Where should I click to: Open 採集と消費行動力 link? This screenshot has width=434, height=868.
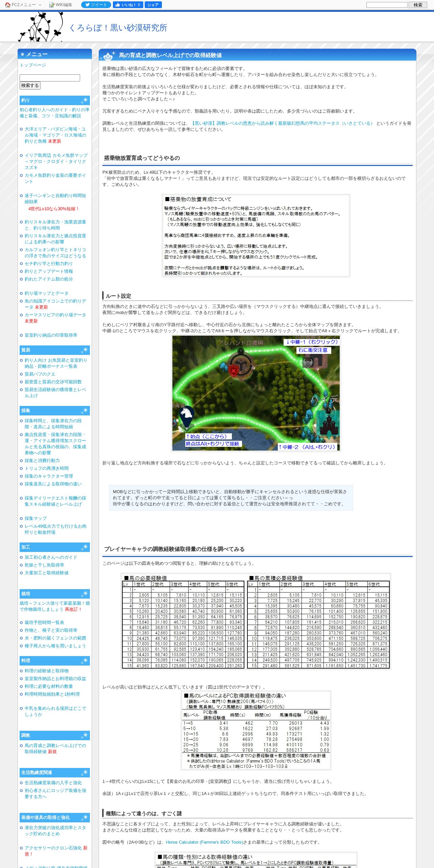pyautogui.click(x=42, y=460)
